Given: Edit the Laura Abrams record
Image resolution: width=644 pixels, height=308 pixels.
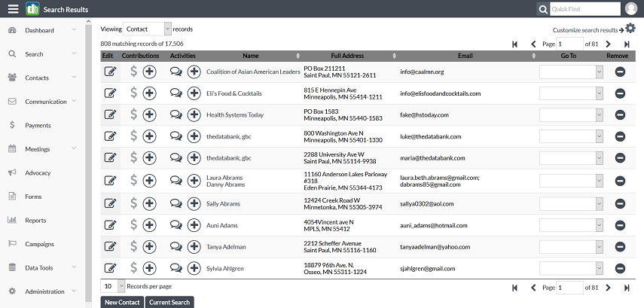Looking at the screenshot, I should [110, 181].
